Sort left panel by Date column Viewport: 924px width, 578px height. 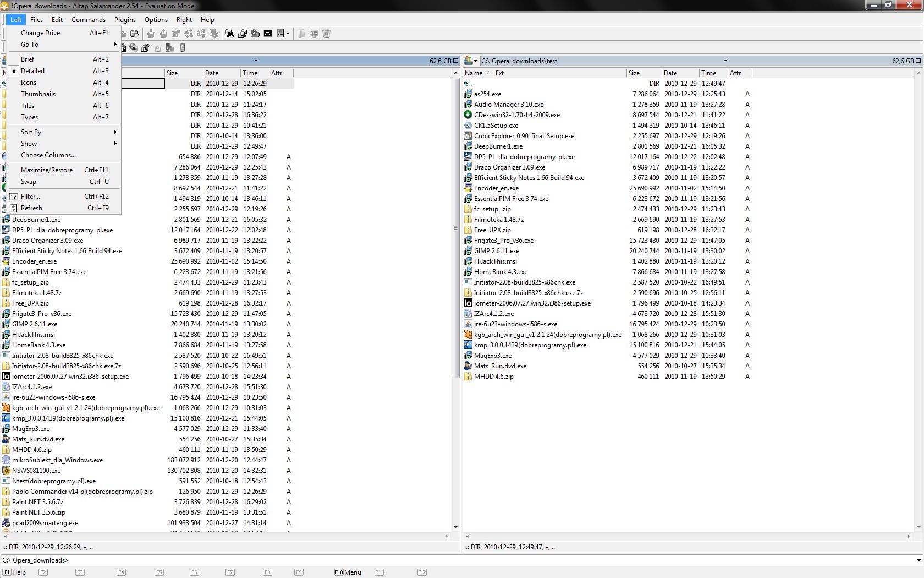pos(222,73)
